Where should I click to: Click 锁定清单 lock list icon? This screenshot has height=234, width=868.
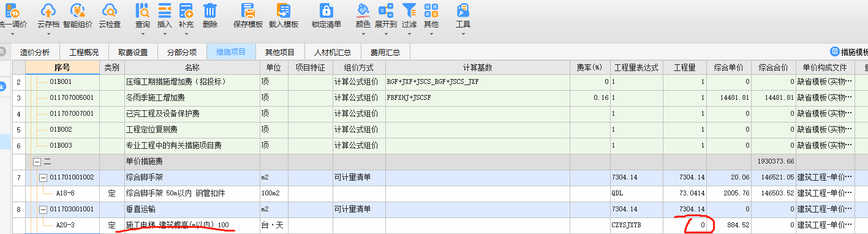point(326,10)
